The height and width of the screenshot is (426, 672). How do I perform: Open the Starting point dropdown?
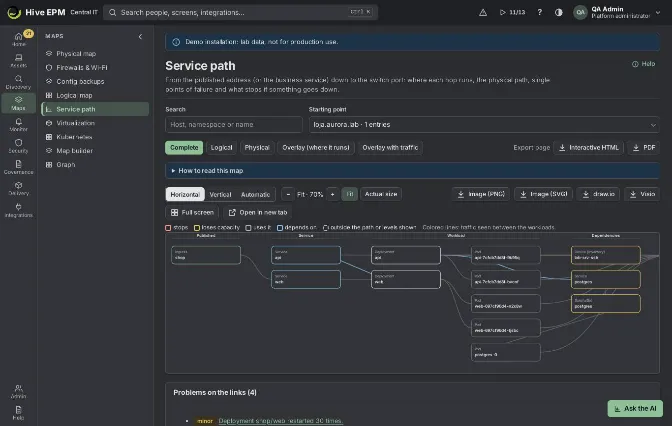click(x=484, y=124)
